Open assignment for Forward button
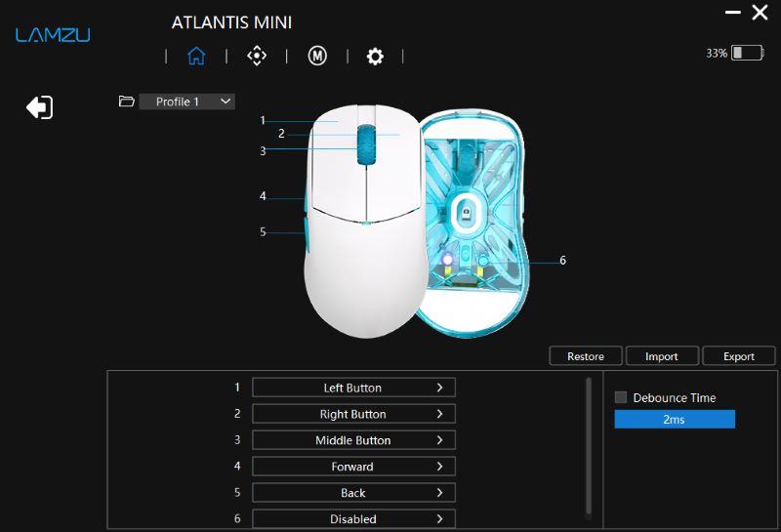This screenshot has height=532, width=781. pyautogui.click(x=353, y=467)
